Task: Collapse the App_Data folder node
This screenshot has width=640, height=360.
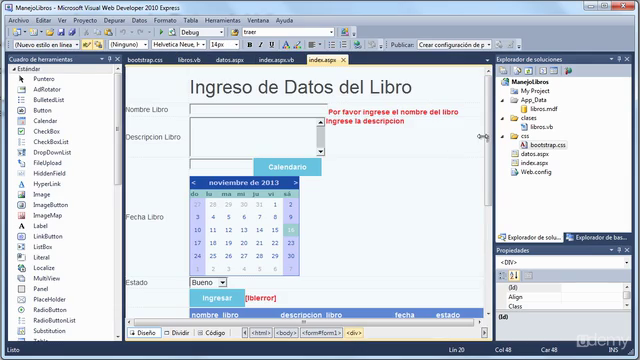Action: pos(502,100)
